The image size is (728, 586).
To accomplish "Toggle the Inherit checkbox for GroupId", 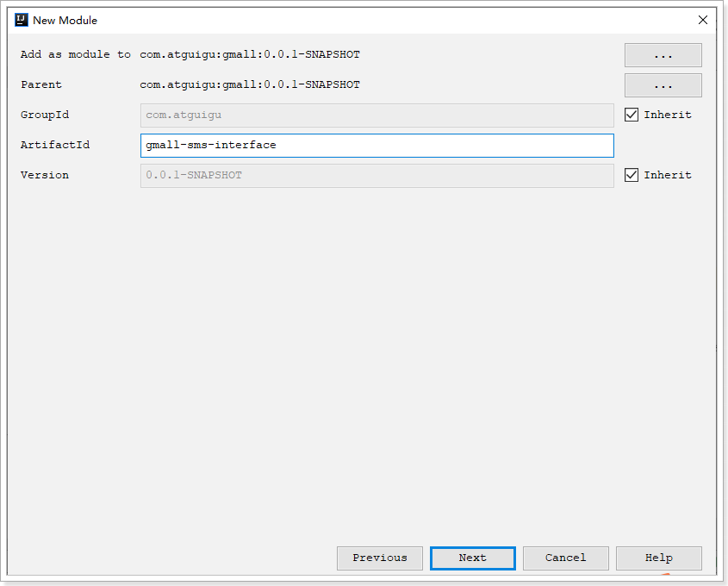I will (x=632, y=115).
